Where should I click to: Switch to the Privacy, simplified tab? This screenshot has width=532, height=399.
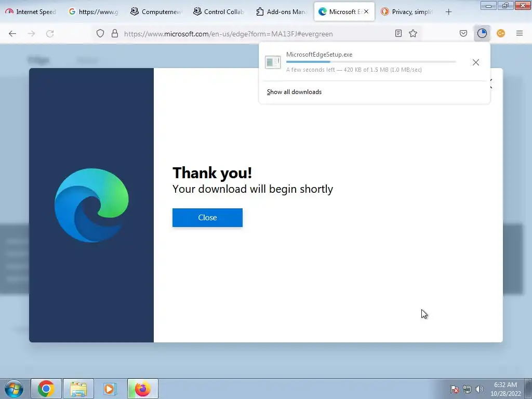coord(406,12)
